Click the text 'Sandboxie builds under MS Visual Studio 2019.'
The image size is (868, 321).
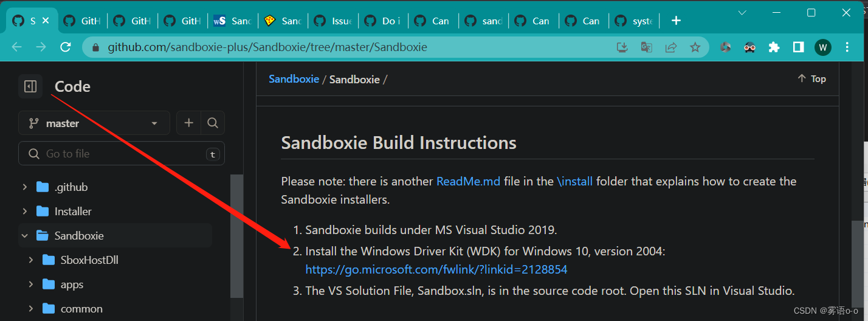431,230
